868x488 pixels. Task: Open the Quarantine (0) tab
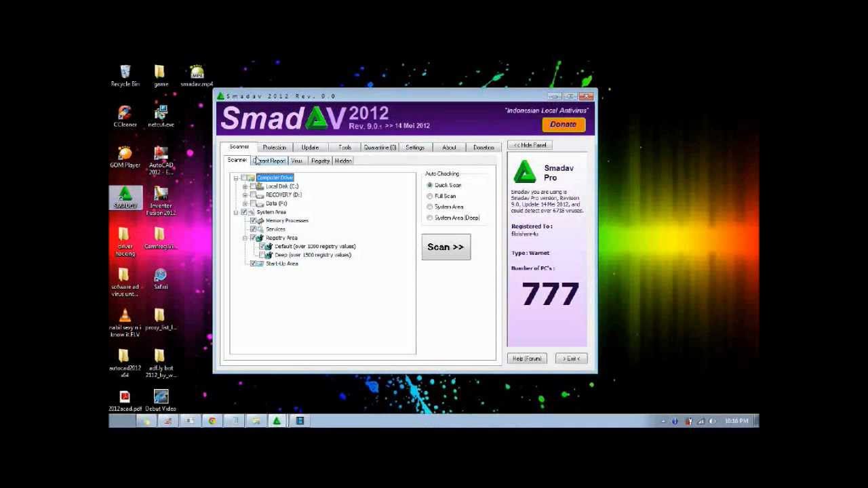coord(380,147)
